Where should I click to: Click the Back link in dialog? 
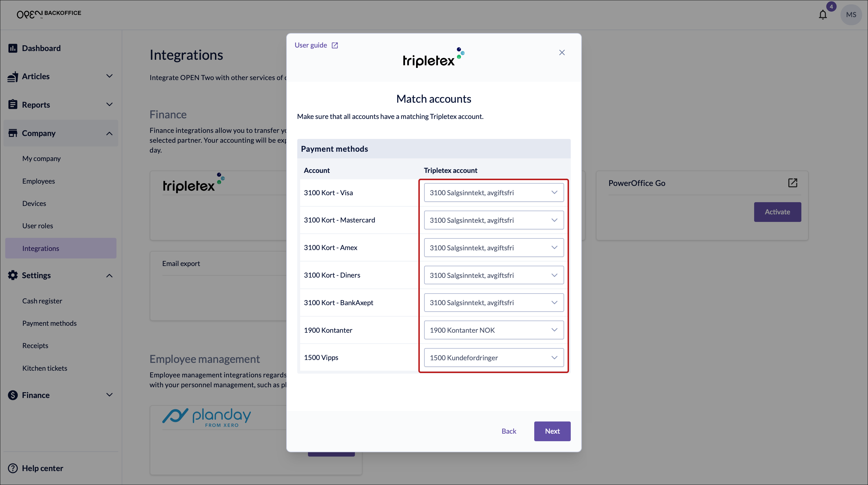tap(508, 431)
